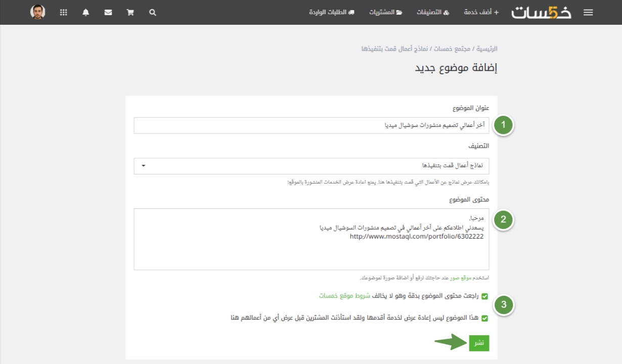Show notifications bell icon

(x=86, y=13)
